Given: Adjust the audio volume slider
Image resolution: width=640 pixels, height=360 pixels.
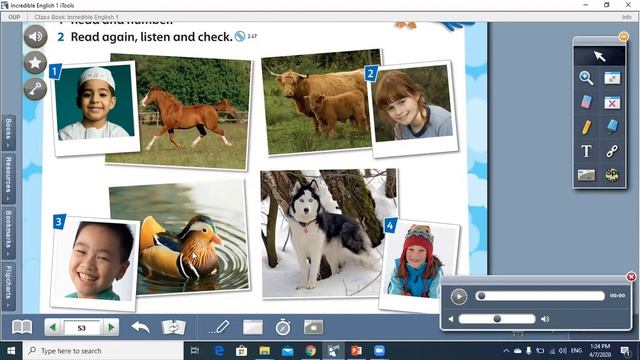Looking at the screenshot, I should pos(497,319).
